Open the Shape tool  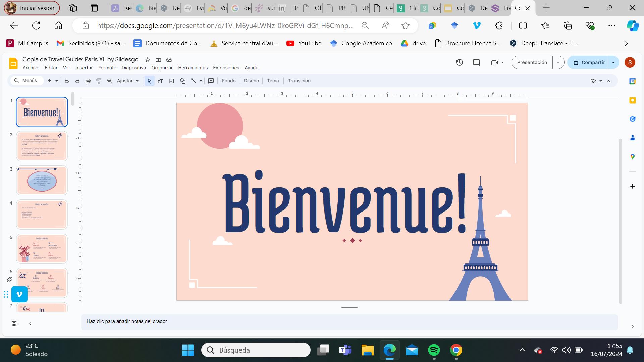coord(182,81)
